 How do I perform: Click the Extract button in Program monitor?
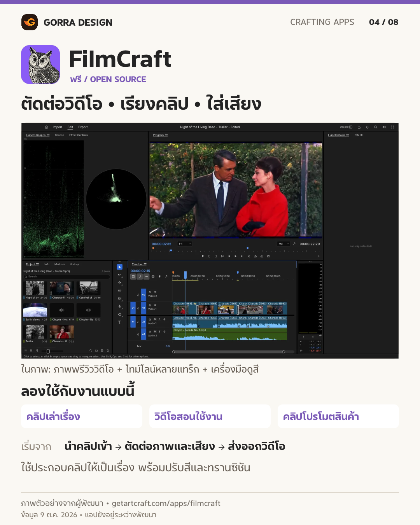pyautogui.click(x=262, y=256)
